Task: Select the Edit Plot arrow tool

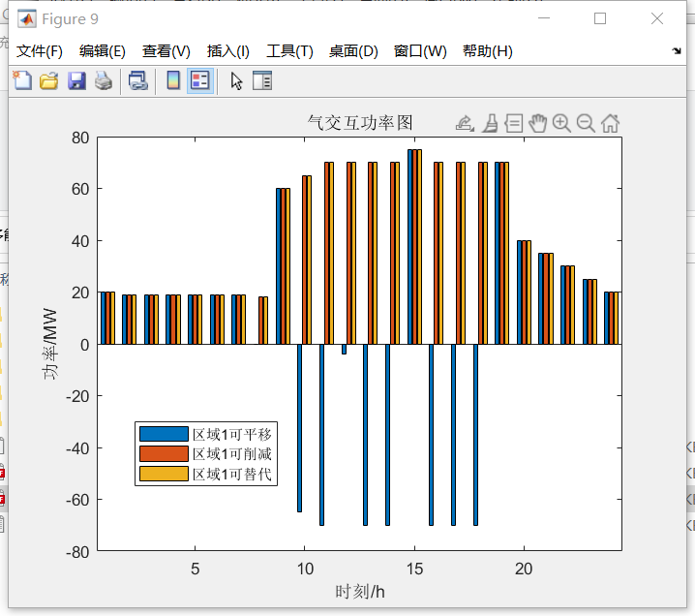Action: point(236,81)
